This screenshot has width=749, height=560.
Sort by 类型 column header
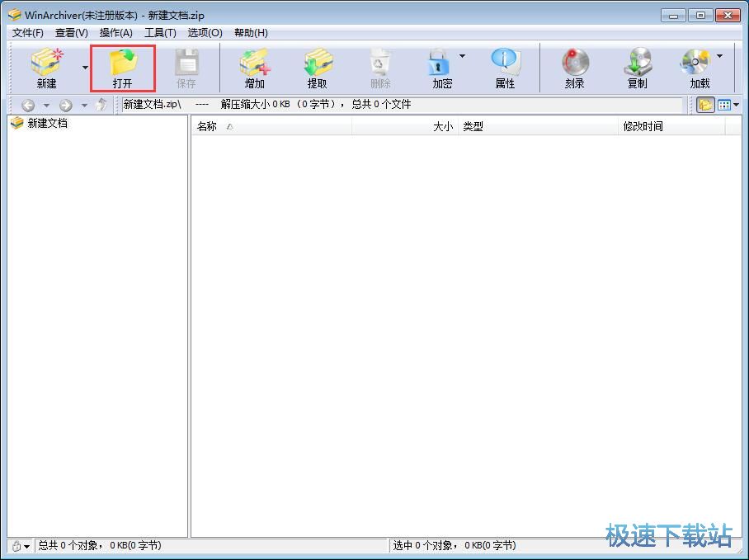point(538,126)
